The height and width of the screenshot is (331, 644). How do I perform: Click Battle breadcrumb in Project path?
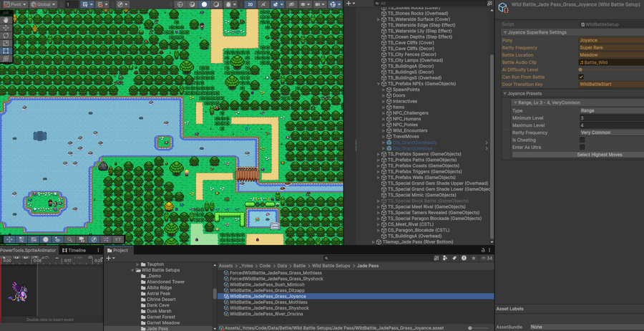[x=299, y=266]
